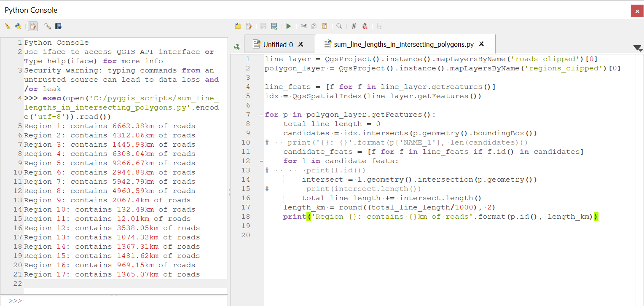Click the 'Security warning' console line
The image size is (644, 306).
[x=121, y=80]
